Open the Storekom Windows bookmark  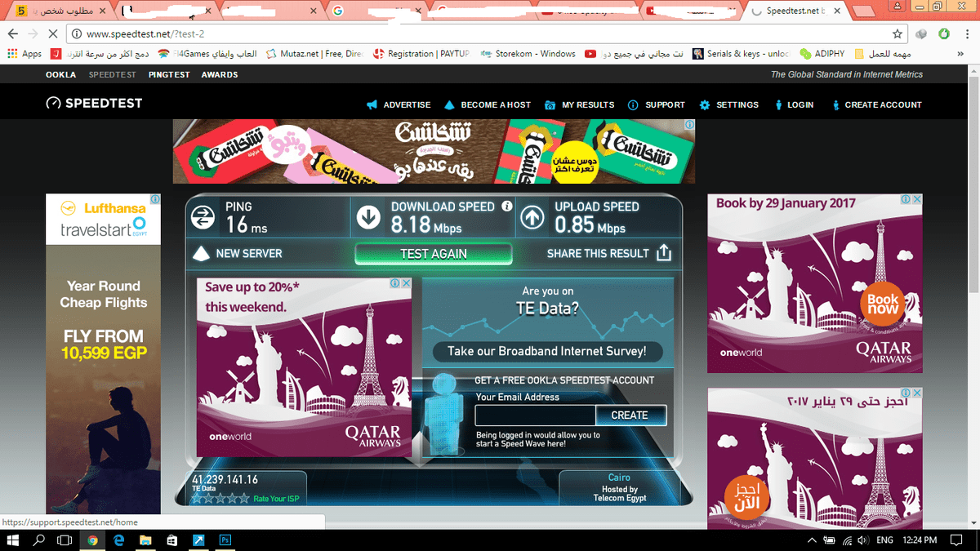tap(528, 54)
